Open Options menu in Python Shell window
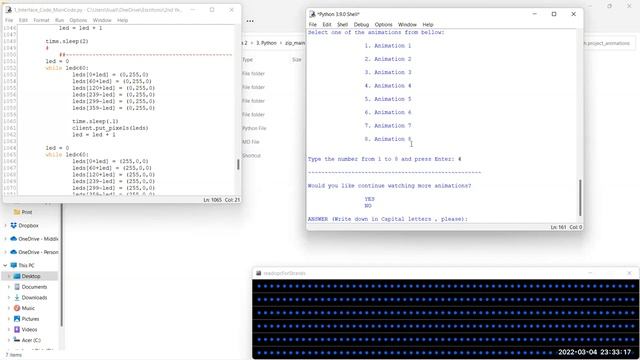The image size is (640, 360). tap(383, 25)
